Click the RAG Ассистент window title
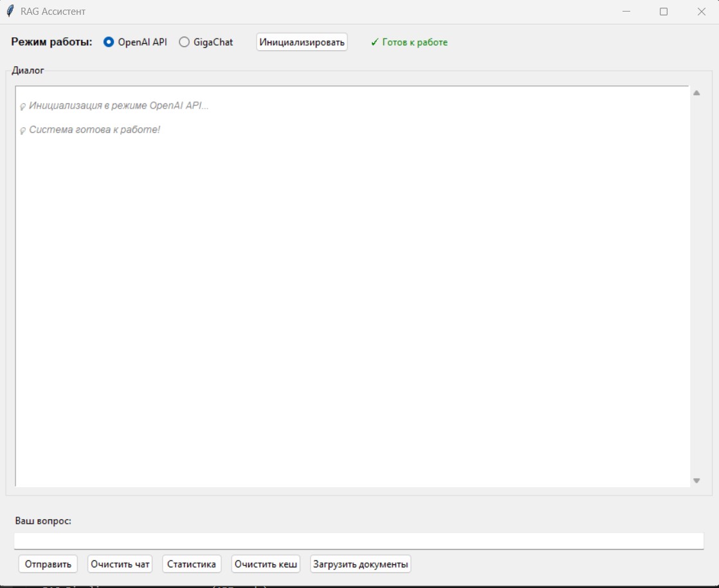The image size is (719, 588). [x=53, y=12]
